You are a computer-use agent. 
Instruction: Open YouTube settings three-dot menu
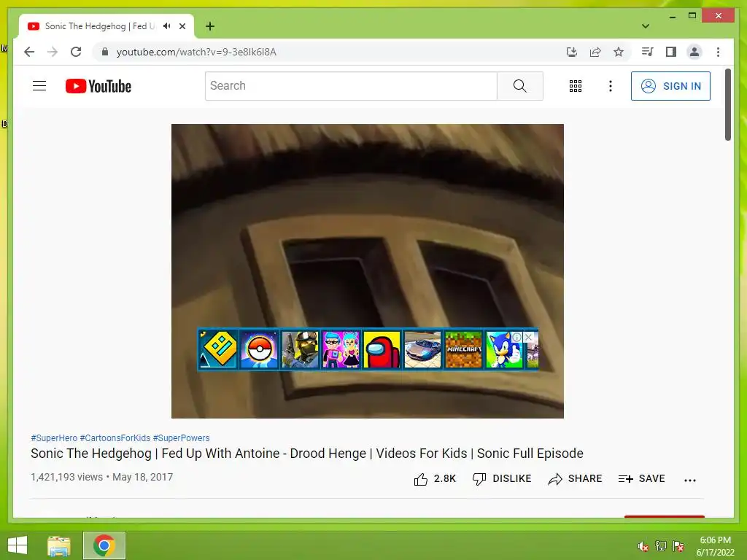pyautogui.click(x=611, y=86)
